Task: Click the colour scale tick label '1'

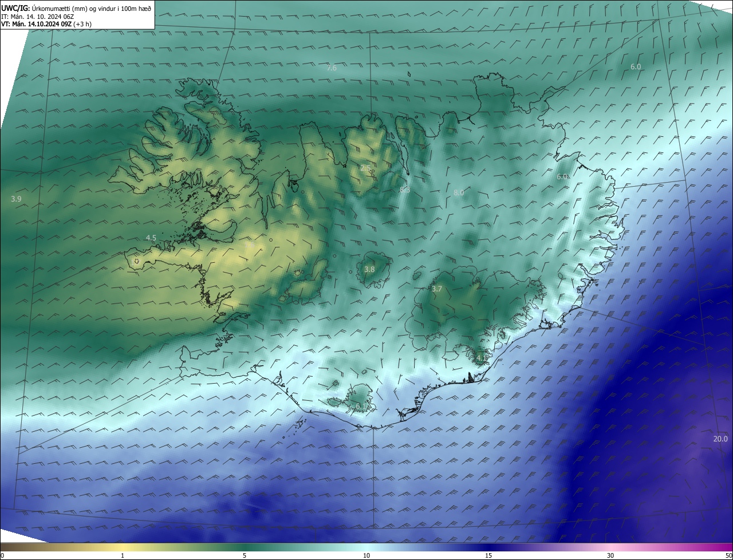Action: [123, 555]
